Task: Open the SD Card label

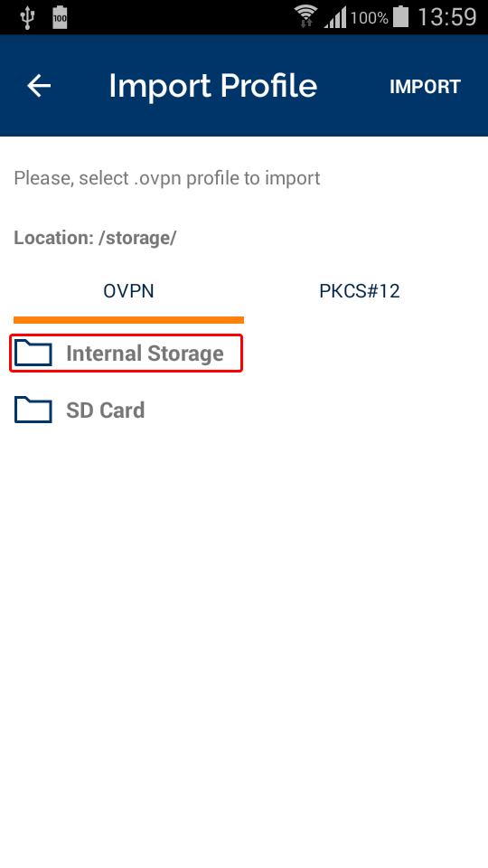Action: pos(106,410)
